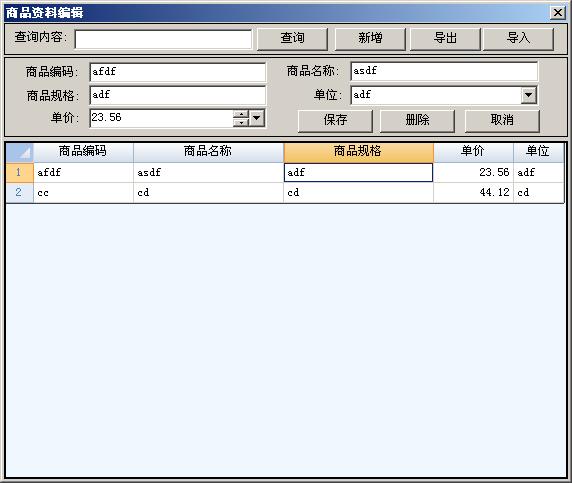Click the 导入 button
Image resolution: width=572 pixels, height=483 pixels.
coord(518,38)
